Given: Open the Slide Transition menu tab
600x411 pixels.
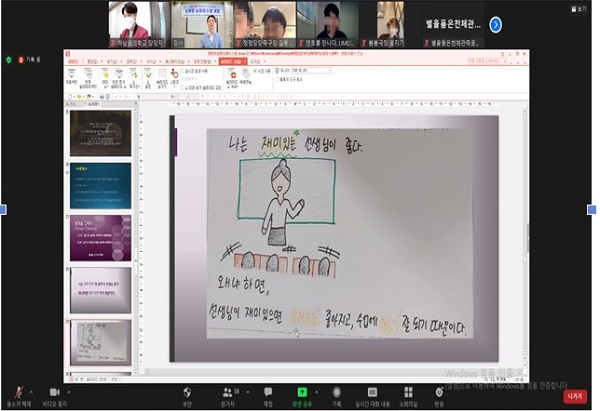Looking at the screenshot, I should pyautogui.click(x=202, y=61).
